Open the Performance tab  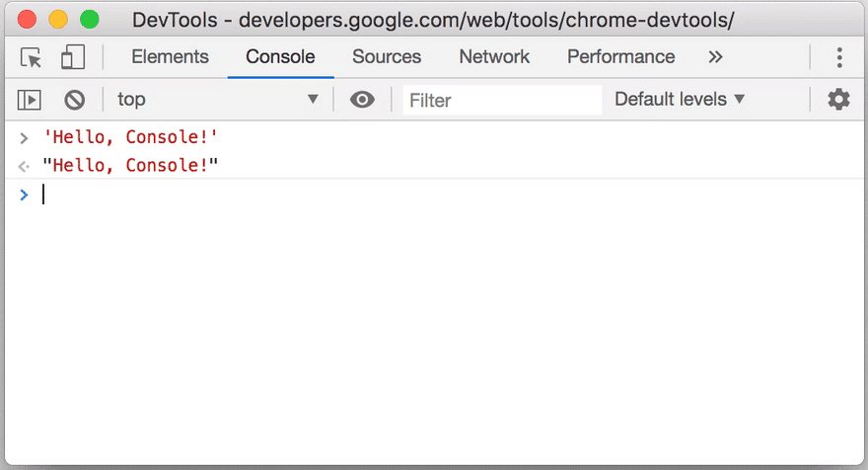click(620, 57)
